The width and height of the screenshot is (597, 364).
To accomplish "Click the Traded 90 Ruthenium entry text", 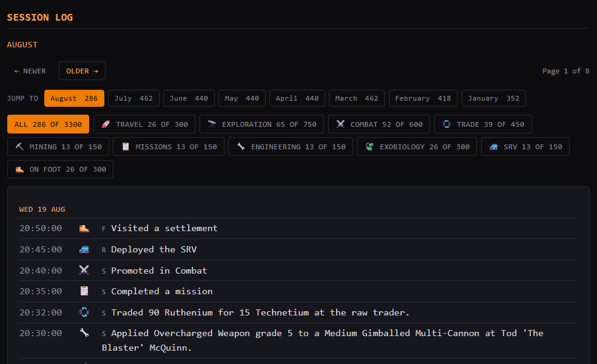I will click(260, 312).
